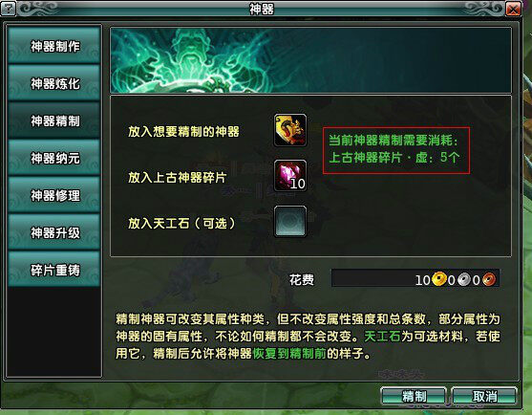Click the empty 天工石 optional slot

pos(290,222)
